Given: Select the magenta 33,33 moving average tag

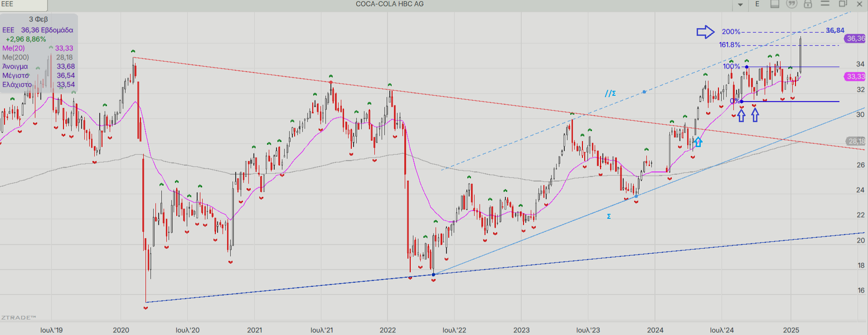Looking at the screenshot, I should coord(855,77).
